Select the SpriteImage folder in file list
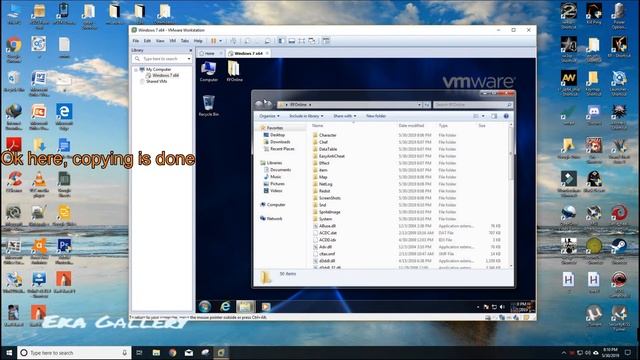The height and width of the screenshot is (360, 640). 327,212
